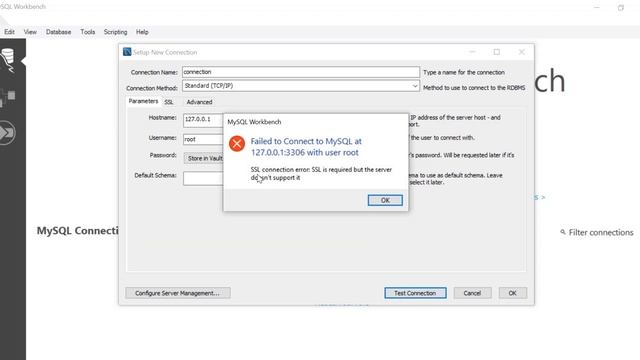
Task: Click the 'Hostname:' label
Action: pos(162,118)
